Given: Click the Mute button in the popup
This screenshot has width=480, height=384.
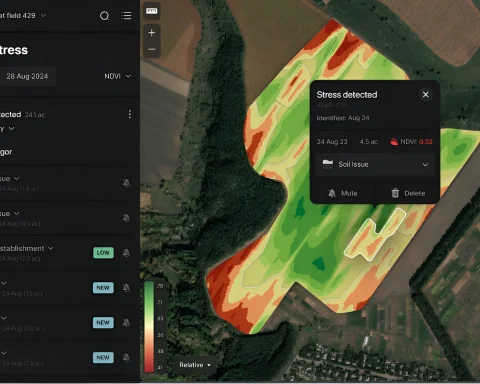Looking at the screenshot, I should tap(343, 193).
